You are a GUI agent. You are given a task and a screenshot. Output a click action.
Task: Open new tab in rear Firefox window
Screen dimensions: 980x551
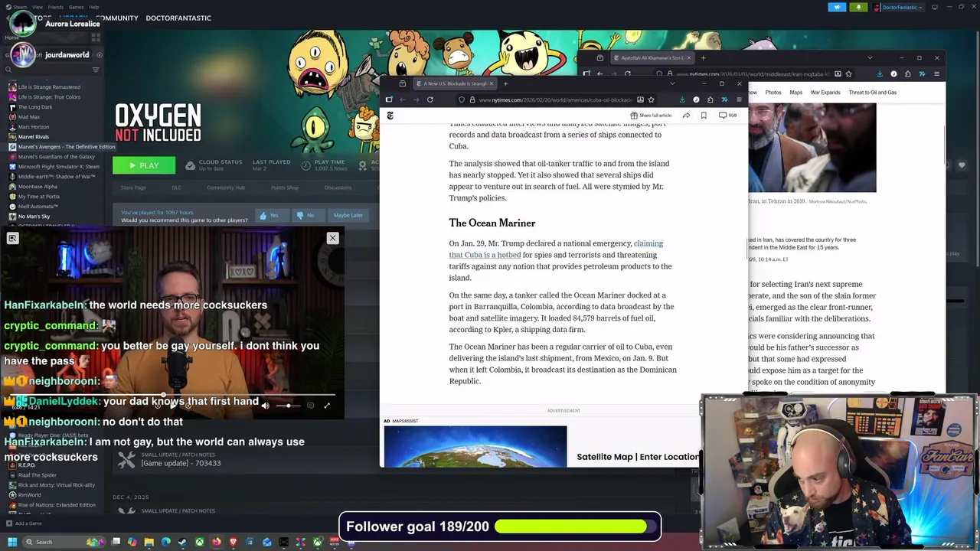click(703, 58)
